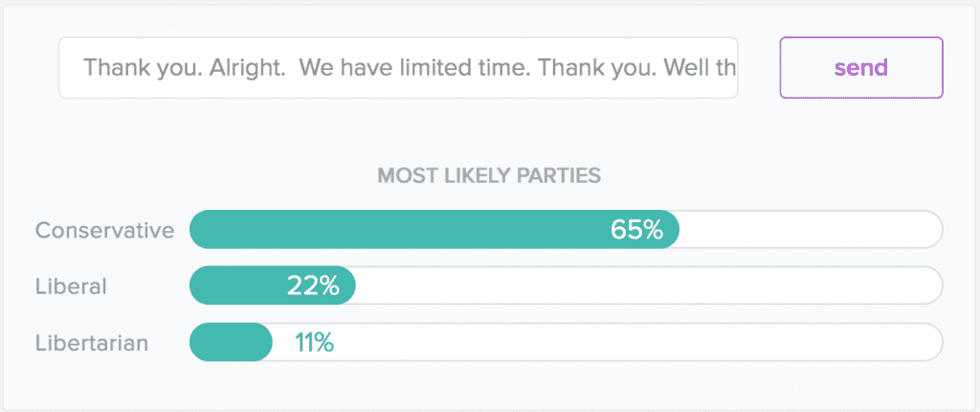
Task: Select the Libertarian party label
Action: tap(92, 343)
